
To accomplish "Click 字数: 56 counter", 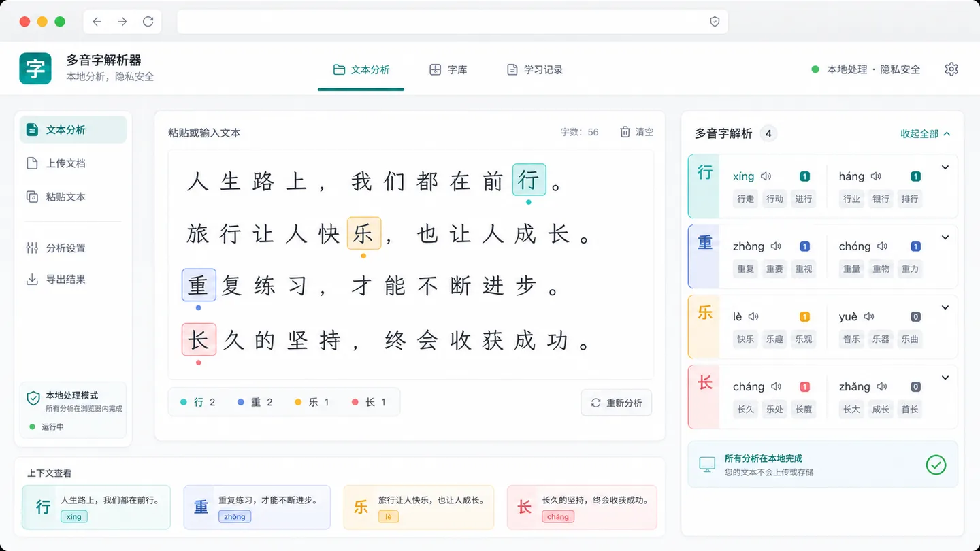I will click(x=579, y=132).
